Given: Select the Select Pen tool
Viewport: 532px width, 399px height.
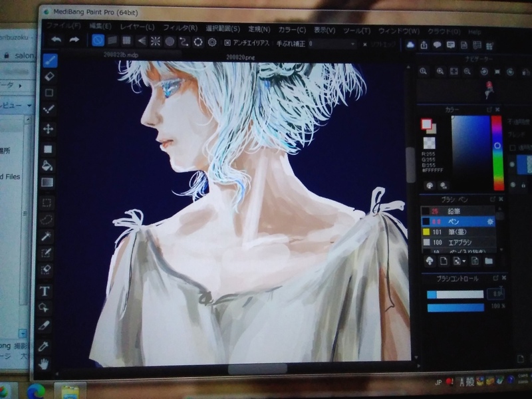Looking at the screenshot, I should coord(46,253).
